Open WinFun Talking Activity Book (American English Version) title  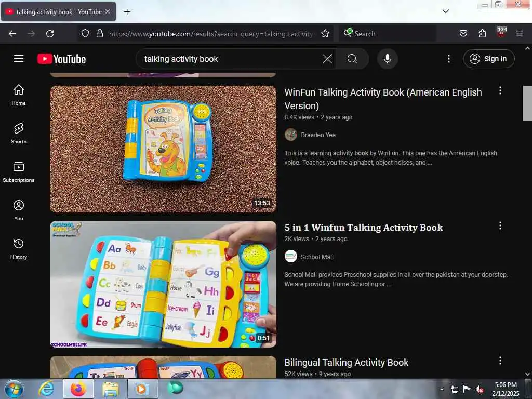click(383, 99)
